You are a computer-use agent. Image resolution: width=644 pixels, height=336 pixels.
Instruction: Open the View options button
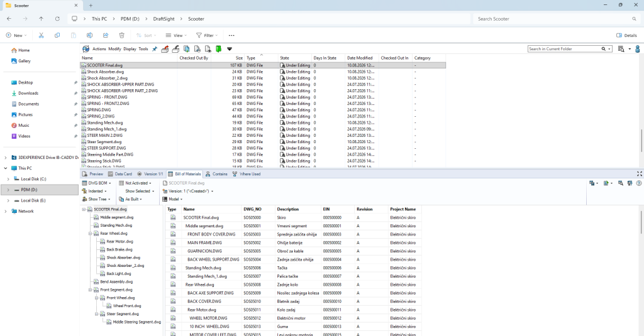(x=176, y=35)
